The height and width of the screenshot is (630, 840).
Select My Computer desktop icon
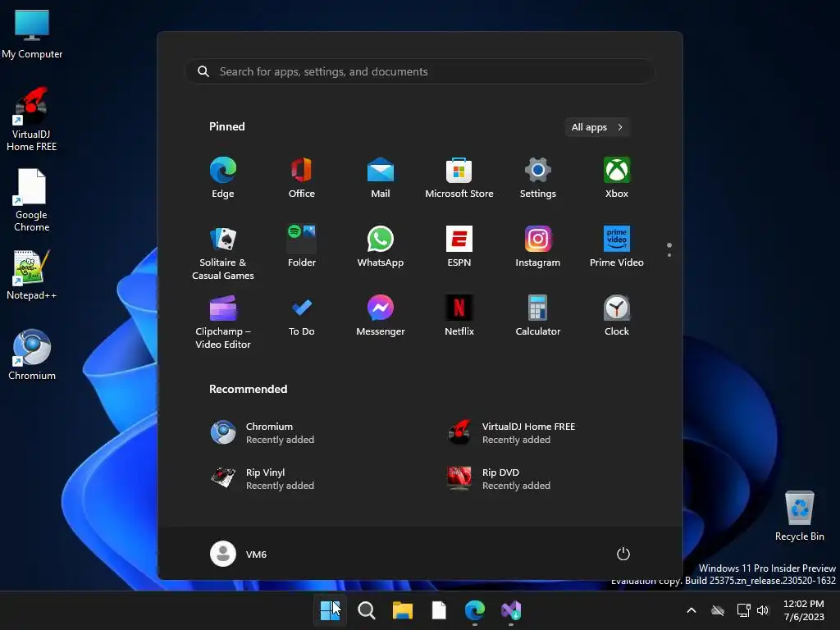click(x=32, y=34)
